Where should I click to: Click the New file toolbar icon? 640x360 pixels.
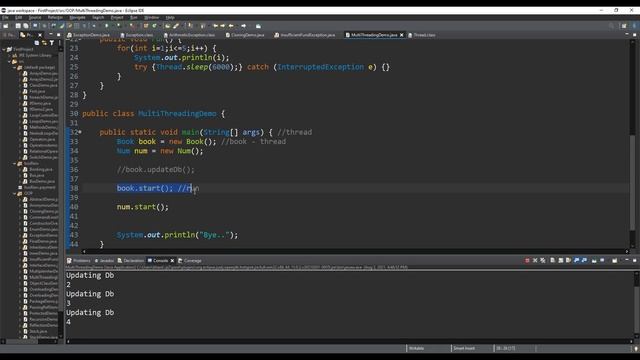tap(6, 26)
